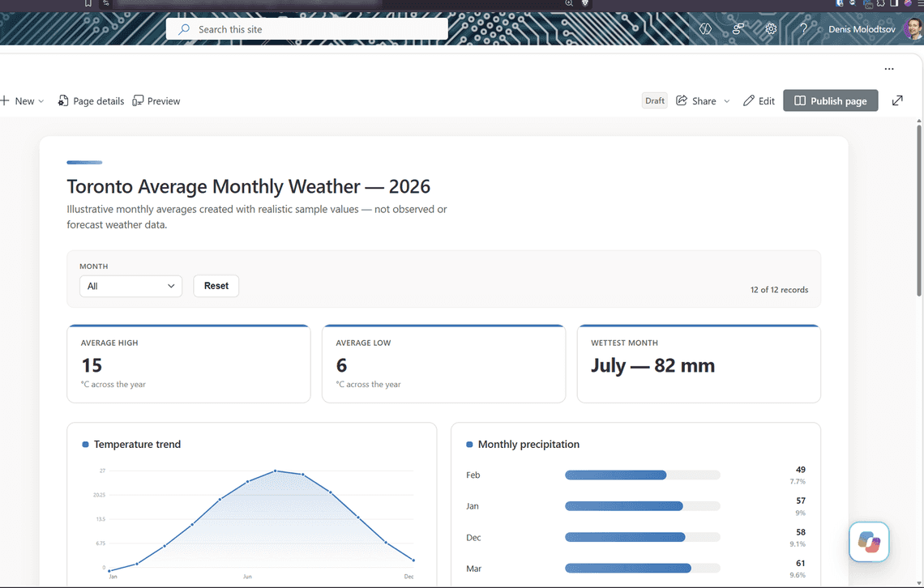Click the three-dot more options icon
924x588 pixels.
[888, 69]
